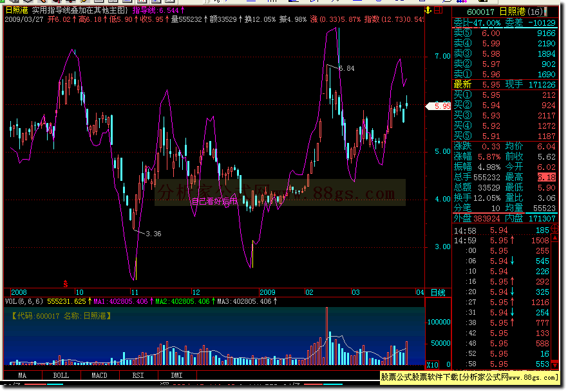Image resolution: width=568 pixels, height=392 pixels.
Task: Click the 100000 volume axis label
Action: coord(439,322)
